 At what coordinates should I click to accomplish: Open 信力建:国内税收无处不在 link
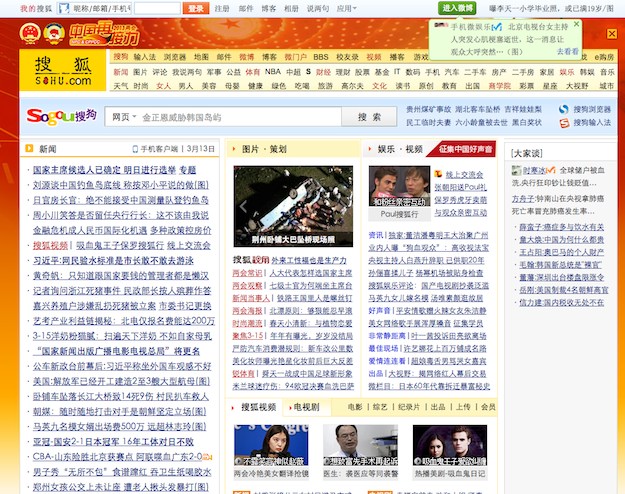(x=561, y=303)
